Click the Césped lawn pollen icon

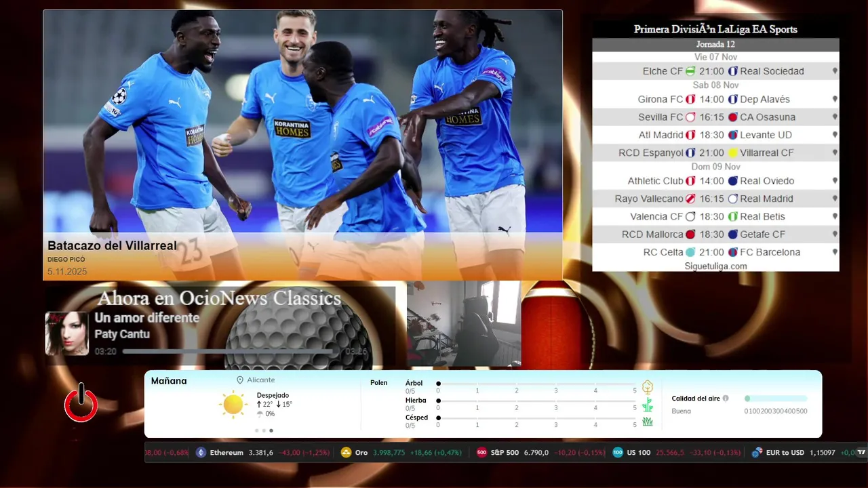(x=648, y=422)
